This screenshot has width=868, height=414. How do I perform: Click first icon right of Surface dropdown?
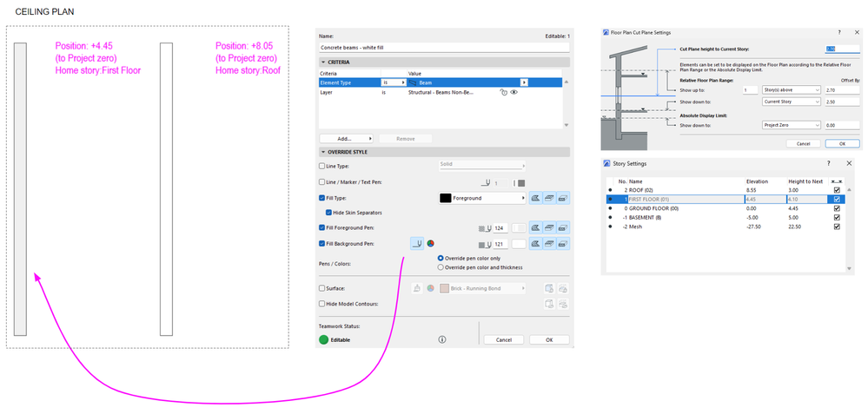point(549,288)
